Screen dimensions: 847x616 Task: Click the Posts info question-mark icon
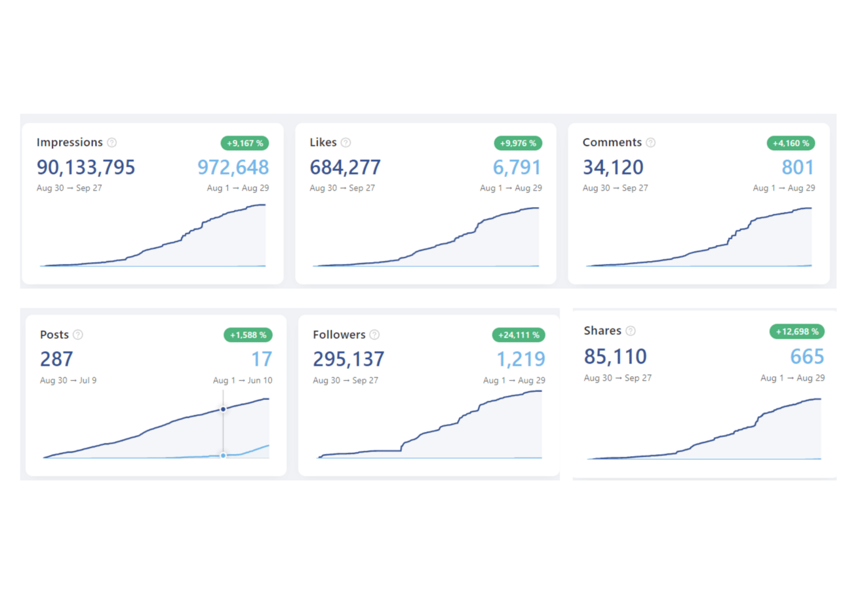[78, 335]
